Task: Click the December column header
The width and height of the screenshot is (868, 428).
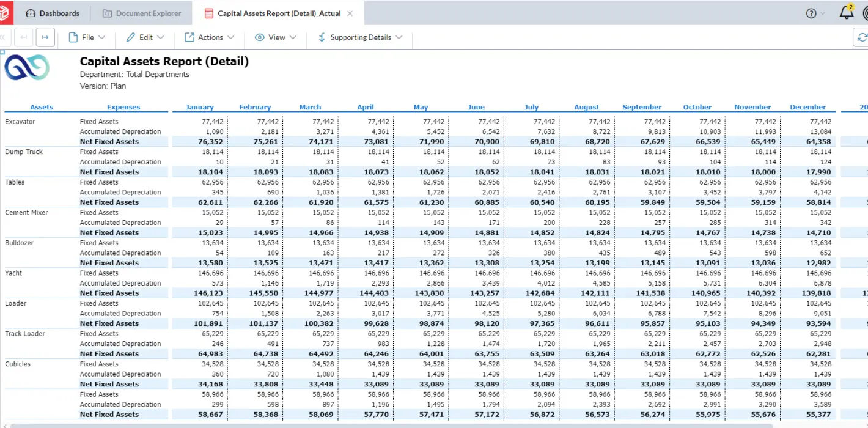Action: 807,107
